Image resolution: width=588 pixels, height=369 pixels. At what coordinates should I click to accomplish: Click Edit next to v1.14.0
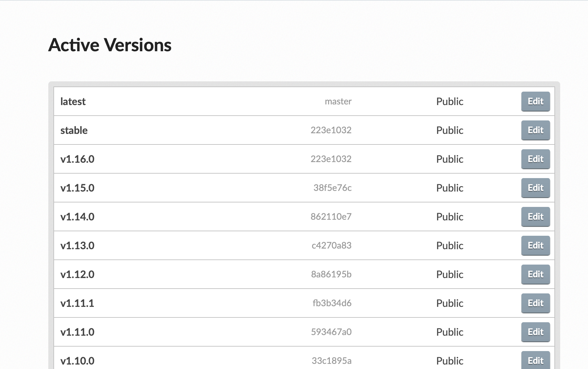[535, 217]
